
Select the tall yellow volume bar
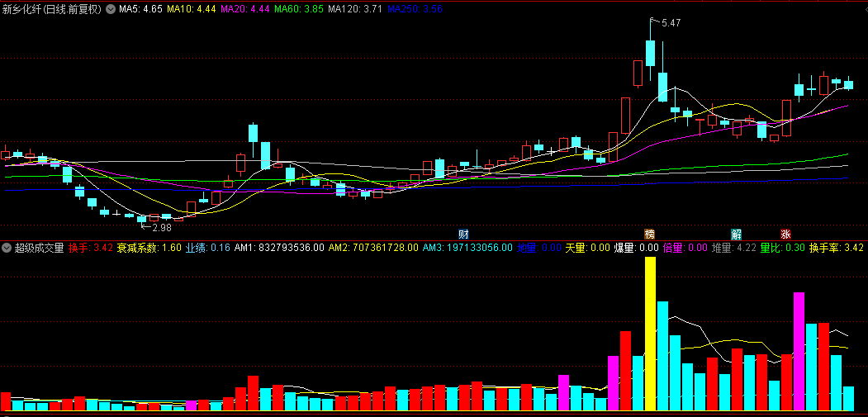651,334
